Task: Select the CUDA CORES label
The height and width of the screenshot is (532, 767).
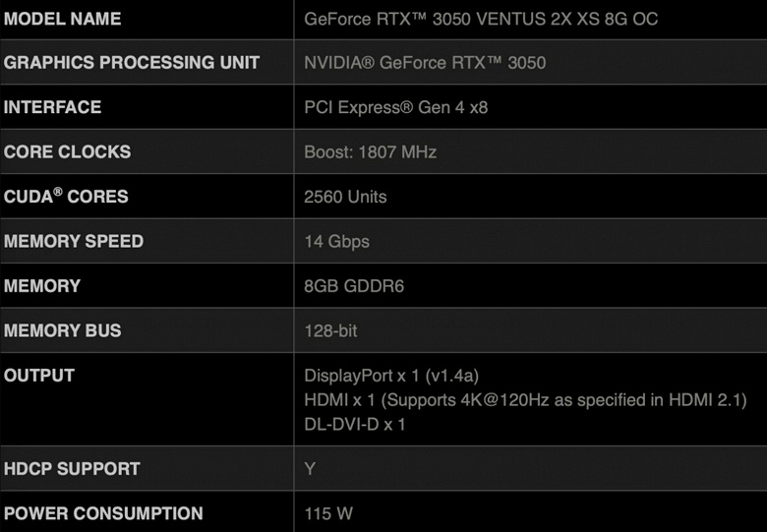Action: [x=66, y=197]
